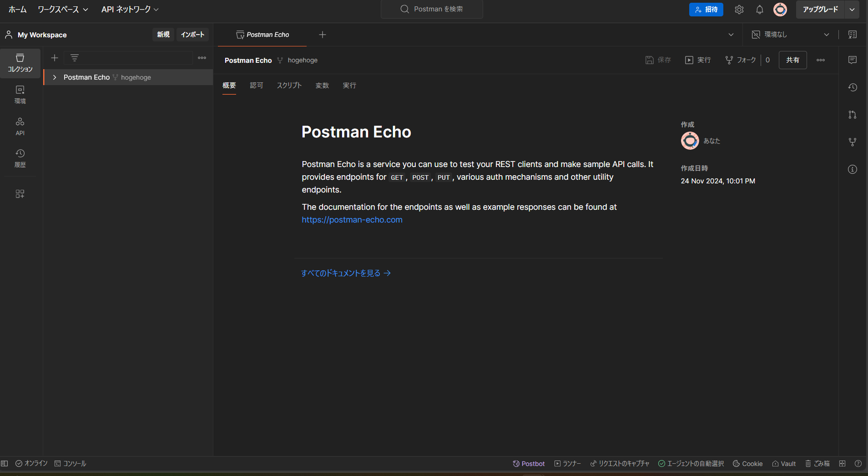868x476 pixels.
Task: Click the Postman Echo breadcrumb title
Action: click(x=248, y=61)
